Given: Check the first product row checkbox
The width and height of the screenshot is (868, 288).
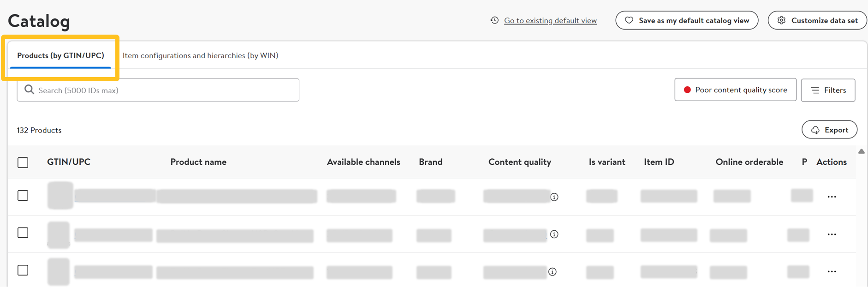Looking at the screenshot, I should pyautogui.click(x=23, y=196).
